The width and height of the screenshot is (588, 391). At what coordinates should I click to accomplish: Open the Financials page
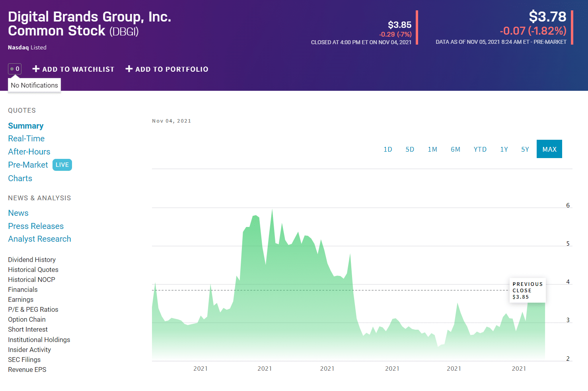(23, 289)
